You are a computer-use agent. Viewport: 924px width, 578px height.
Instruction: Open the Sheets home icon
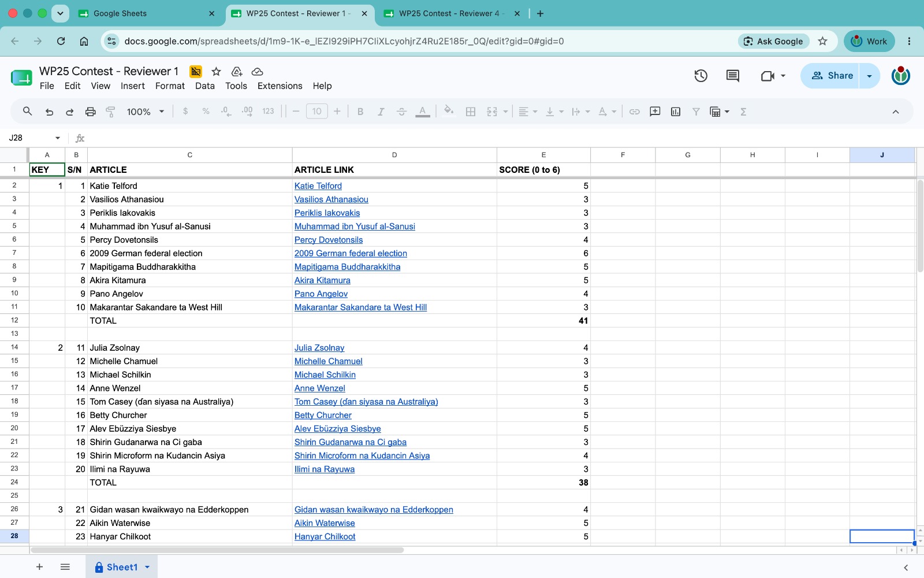click(21, 77)
